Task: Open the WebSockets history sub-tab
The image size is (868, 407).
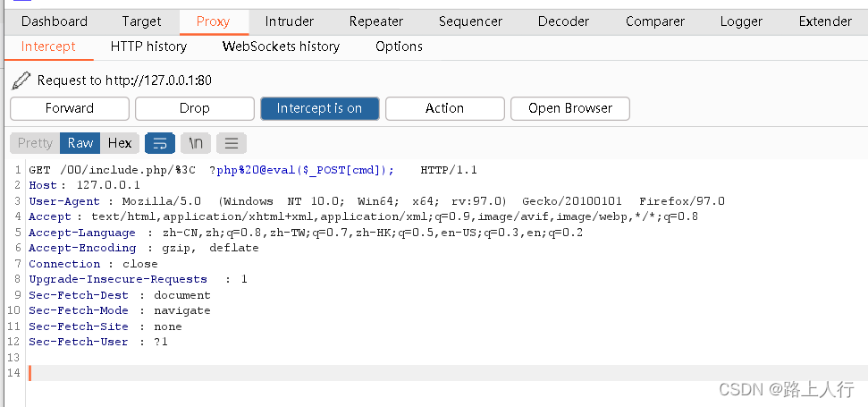Action: 282,47
